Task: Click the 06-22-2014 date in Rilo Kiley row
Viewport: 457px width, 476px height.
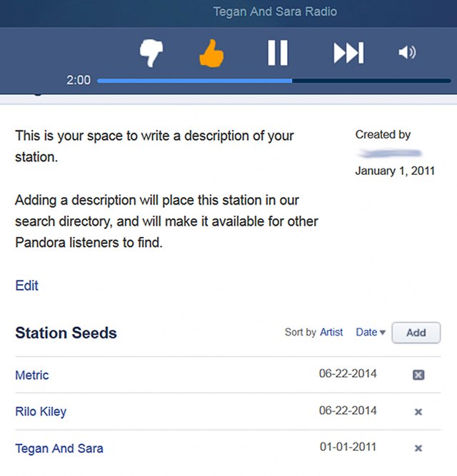Action: (348, 411)
